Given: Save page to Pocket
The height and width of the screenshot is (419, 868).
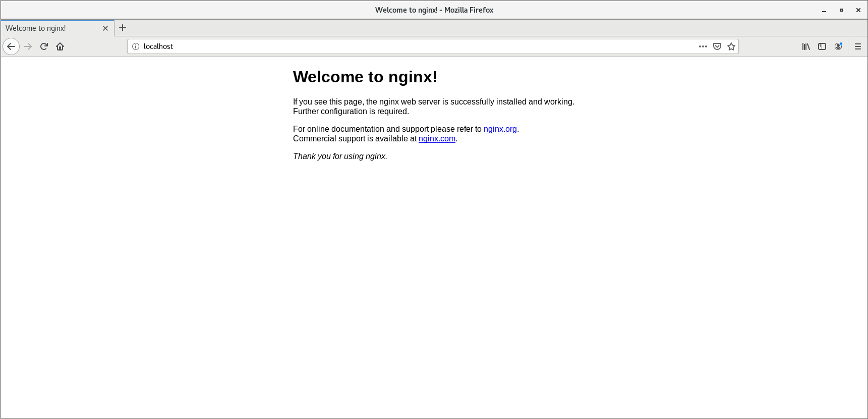Looking at the screenshot, I should (x=717, y=46).
